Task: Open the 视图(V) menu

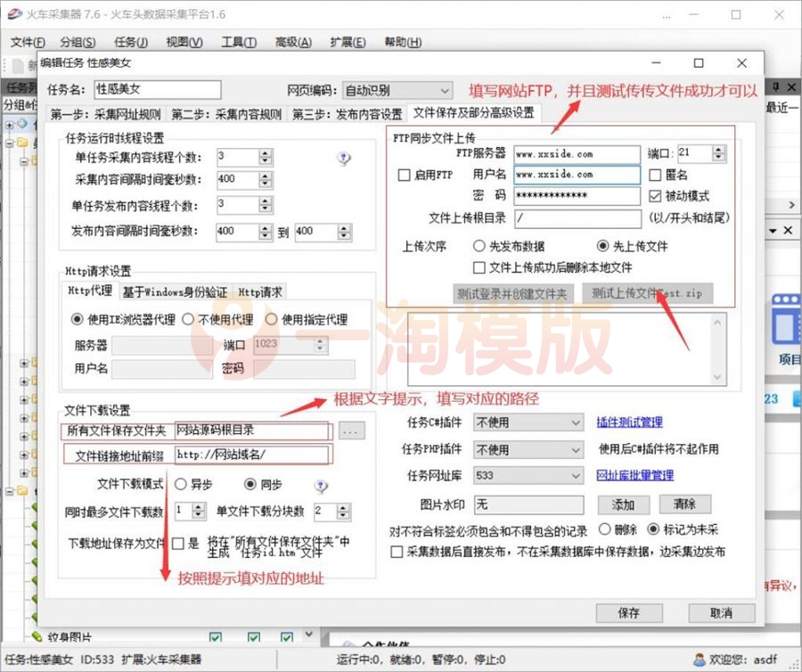Action: tap(184, 42)
